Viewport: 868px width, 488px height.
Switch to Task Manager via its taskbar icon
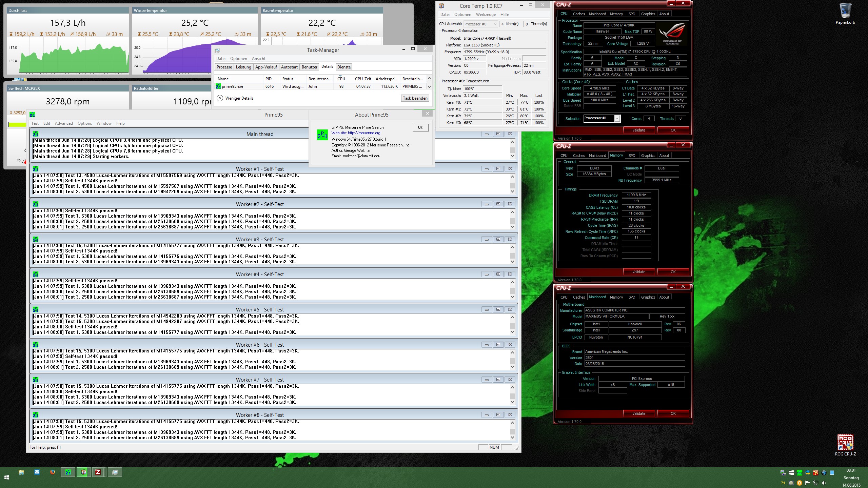[x=115, y=472]
